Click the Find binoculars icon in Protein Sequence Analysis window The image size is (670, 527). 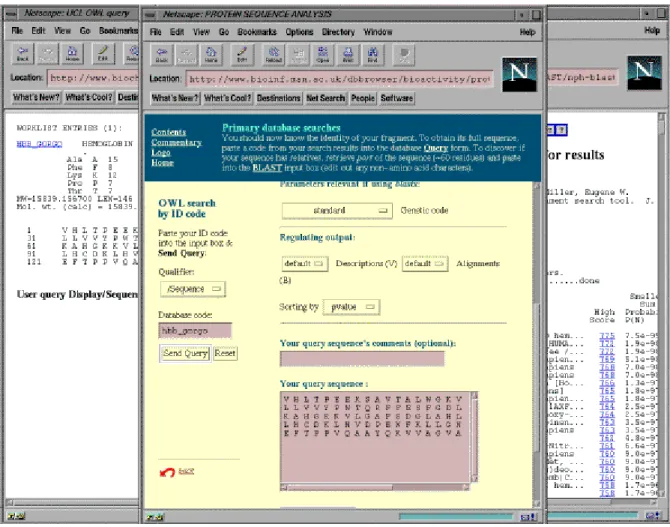pos(373,55)
